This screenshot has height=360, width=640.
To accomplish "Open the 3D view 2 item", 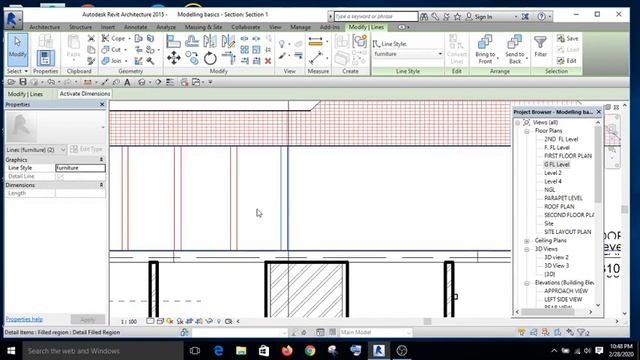I will pyautogui.click(x=556, y=257).
